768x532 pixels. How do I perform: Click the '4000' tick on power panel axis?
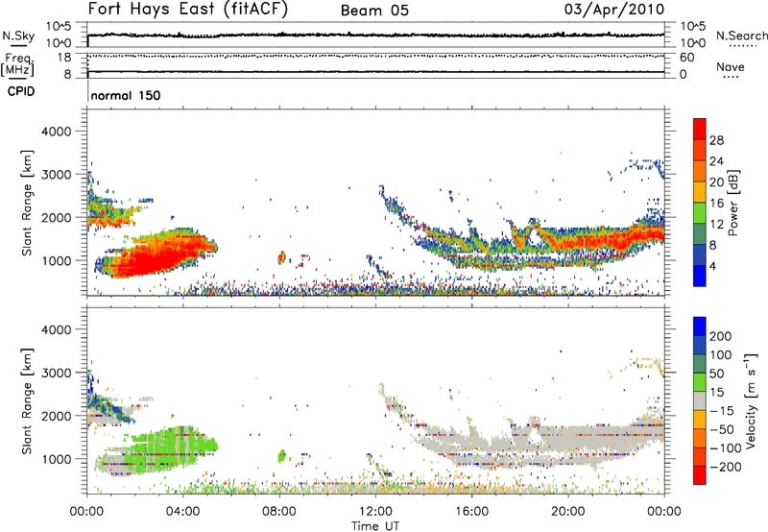56,132
